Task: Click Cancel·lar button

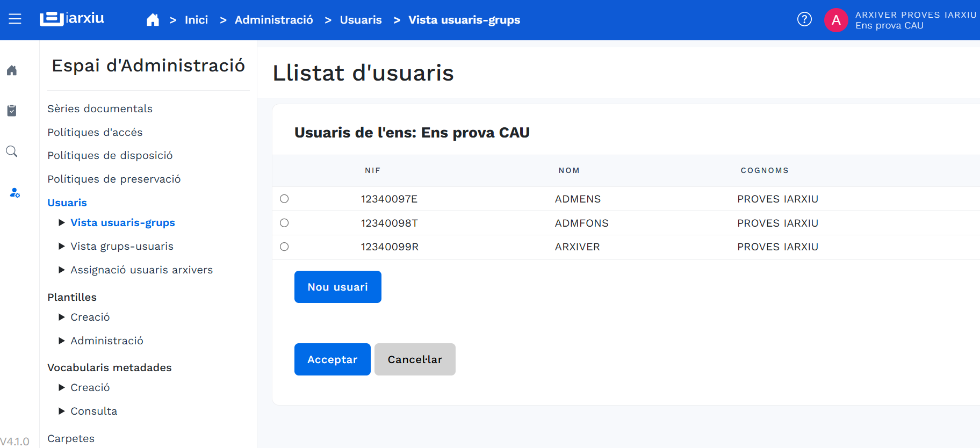Action: tap(415, 359)
